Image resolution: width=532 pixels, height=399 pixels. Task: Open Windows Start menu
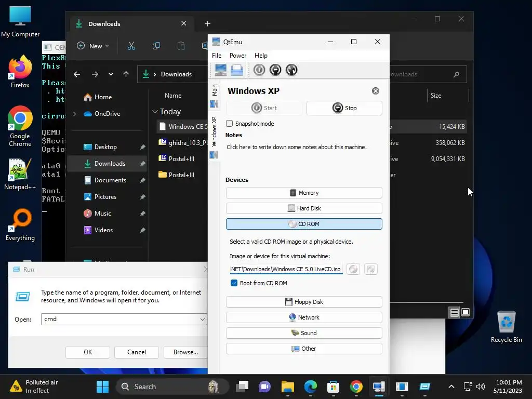point(102,387)
